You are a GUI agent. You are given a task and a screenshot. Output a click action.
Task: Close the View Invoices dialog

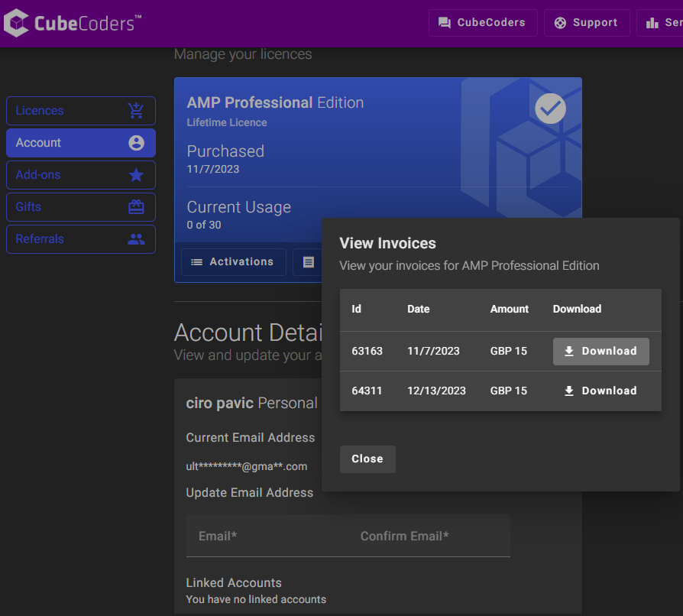[367, 459]
